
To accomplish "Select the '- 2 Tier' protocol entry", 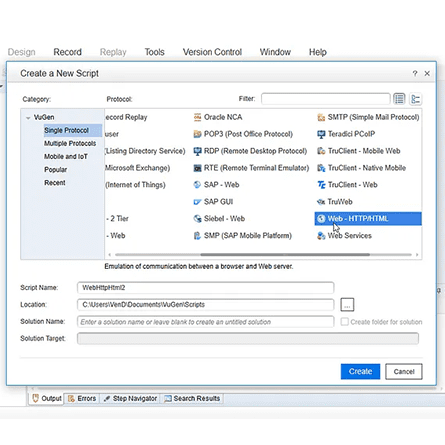I will pos(117,219).
